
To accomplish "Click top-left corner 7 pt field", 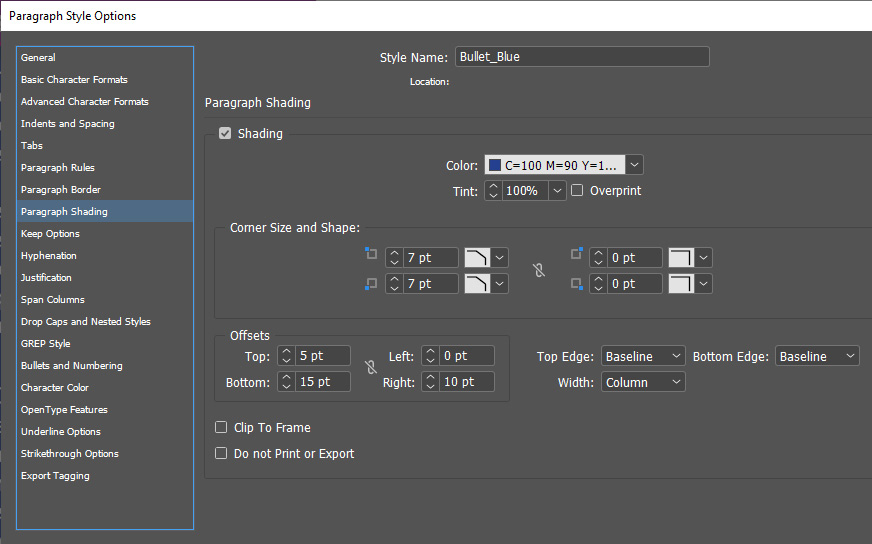I will click(430, 258).
